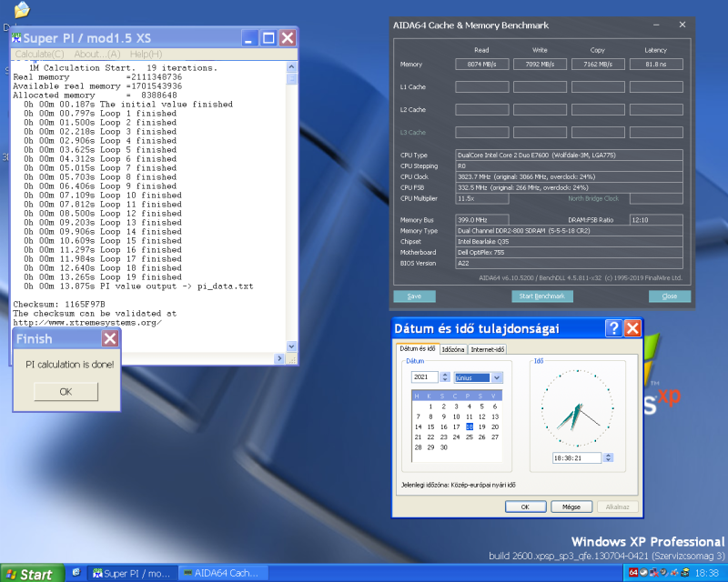Click the Memory Read value 8074 MB/s
The image size is (728, 582).
[x=482, y=64]
